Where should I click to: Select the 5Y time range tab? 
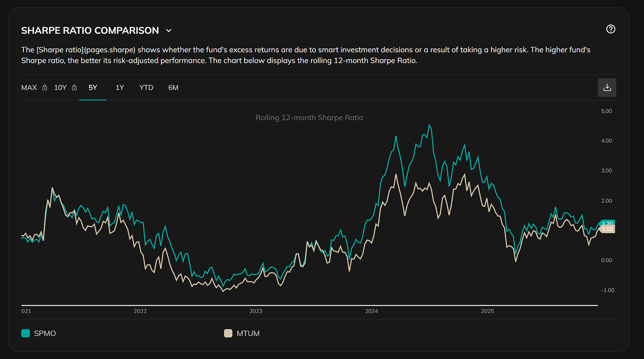click(93, 88)
